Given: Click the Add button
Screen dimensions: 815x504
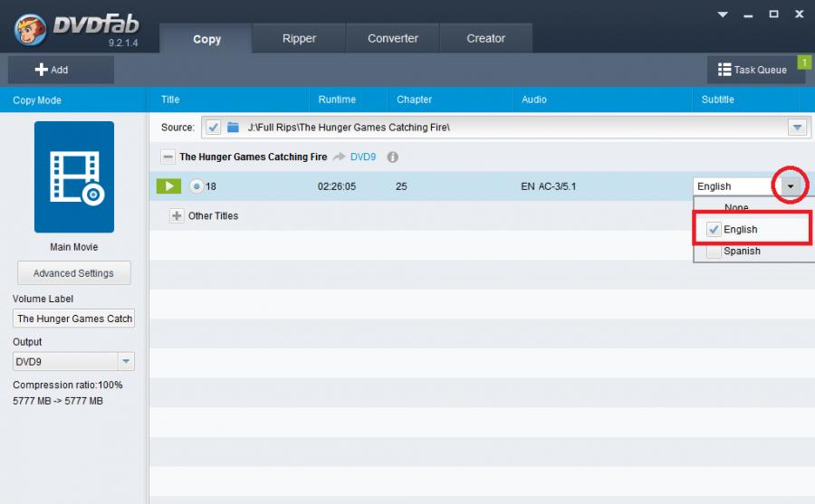Looking at the screenshot, I should pyautogui.click(x=61, y=70).
